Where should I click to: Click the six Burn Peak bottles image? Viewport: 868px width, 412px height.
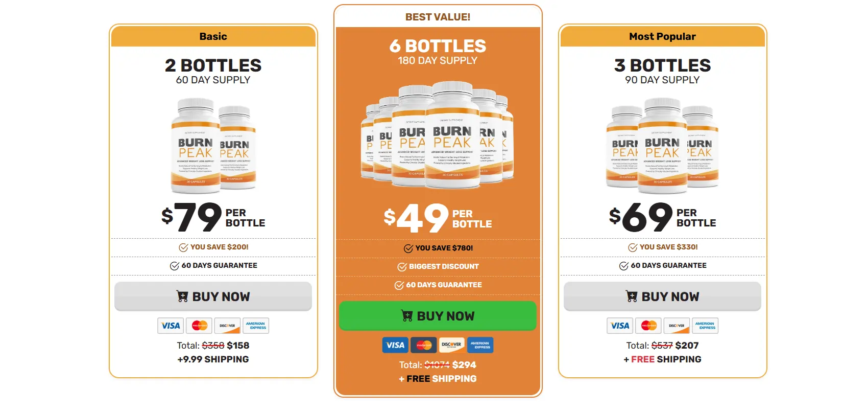438,135
